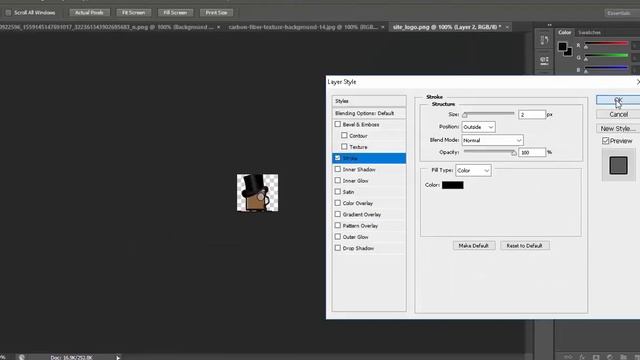Click the foreground color swatch in Color panel

(562, 46)
